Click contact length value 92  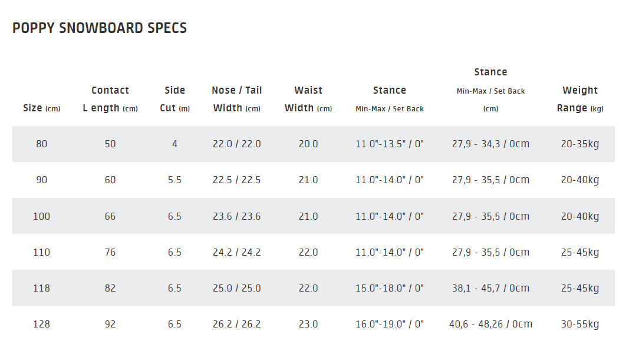click(x=110, y=324)
